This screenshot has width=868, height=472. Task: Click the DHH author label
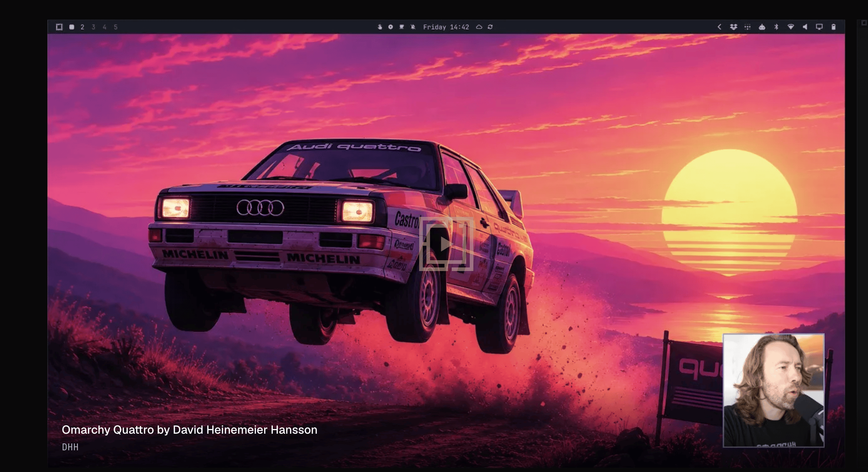pyautogui.click(x=70, y=447)
